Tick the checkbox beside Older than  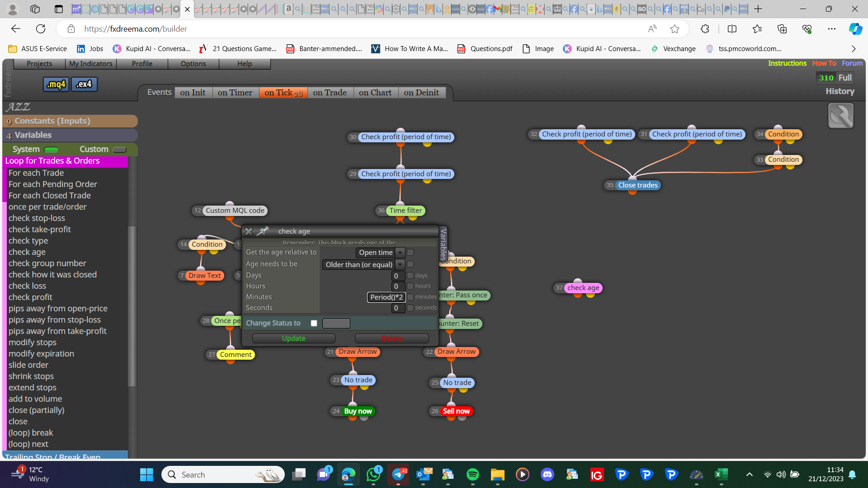tap(410, 264)
